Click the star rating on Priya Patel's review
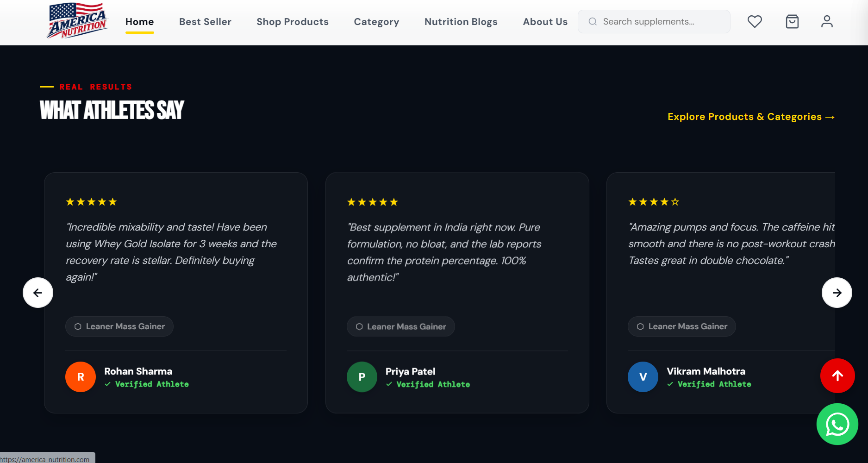Image resolution: width=868 pixels, height=463 pixels. (373, 202)
